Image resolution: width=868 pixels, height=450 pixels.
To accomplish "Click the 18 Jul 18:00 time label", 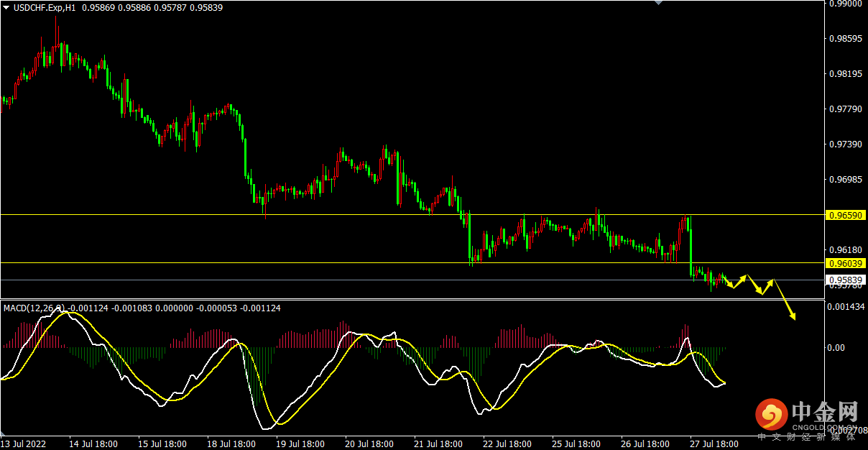I will (231, 444).
